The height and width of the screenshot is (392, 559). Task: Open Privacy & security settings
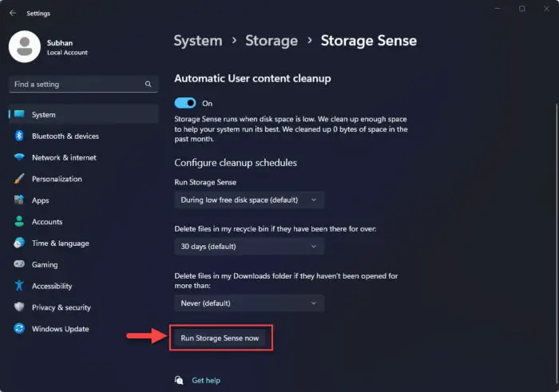click(83, 307)
